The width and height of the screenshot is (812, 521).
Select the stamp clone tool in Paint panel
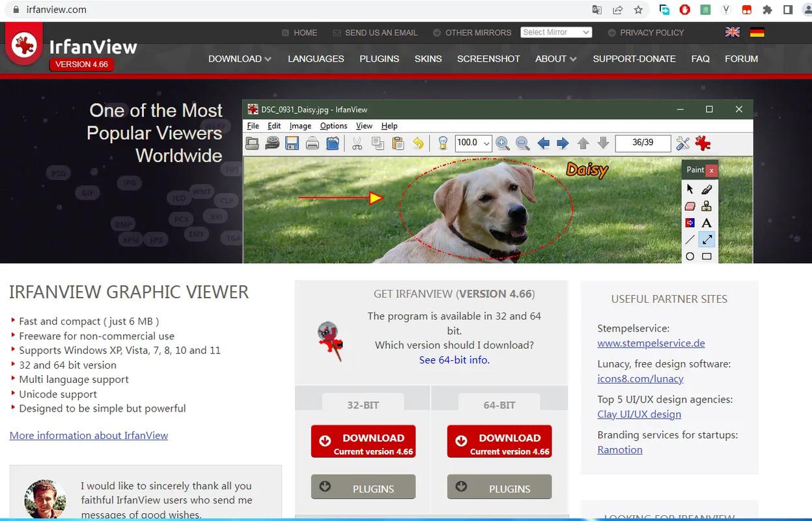pos(707,206)
